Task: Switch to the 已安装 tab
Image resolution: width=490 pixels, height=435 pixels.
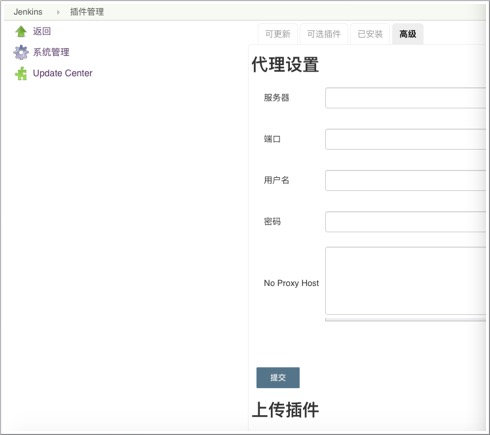Action: [370, 34]
